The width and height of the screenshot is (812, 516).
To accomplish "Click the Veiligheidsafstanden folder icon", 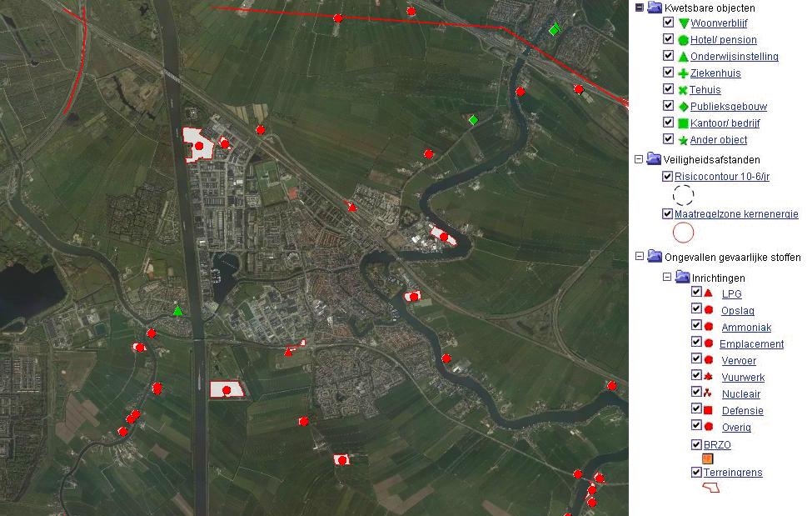I will [x=654, y=158].
